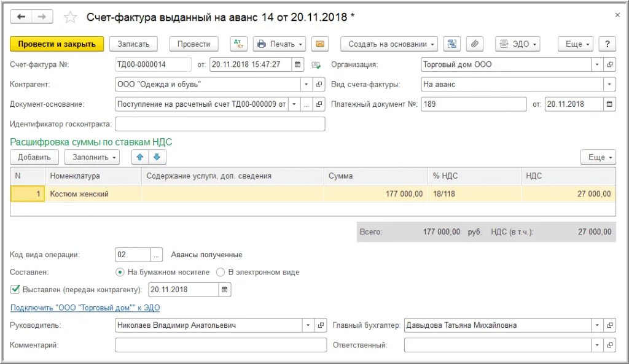Image resolution: width=629 pixels, height=364 pixels.
Task: Toggle Выставлен (передан контрагенту) checkbox
Action: pos(15,289)
